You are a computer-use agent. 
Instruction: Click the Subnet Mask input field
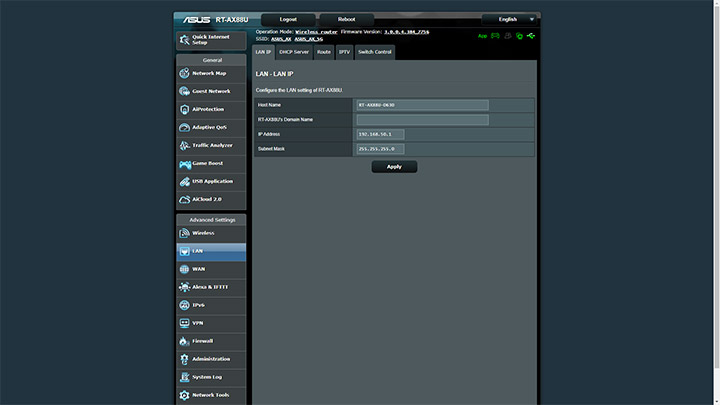380,149
